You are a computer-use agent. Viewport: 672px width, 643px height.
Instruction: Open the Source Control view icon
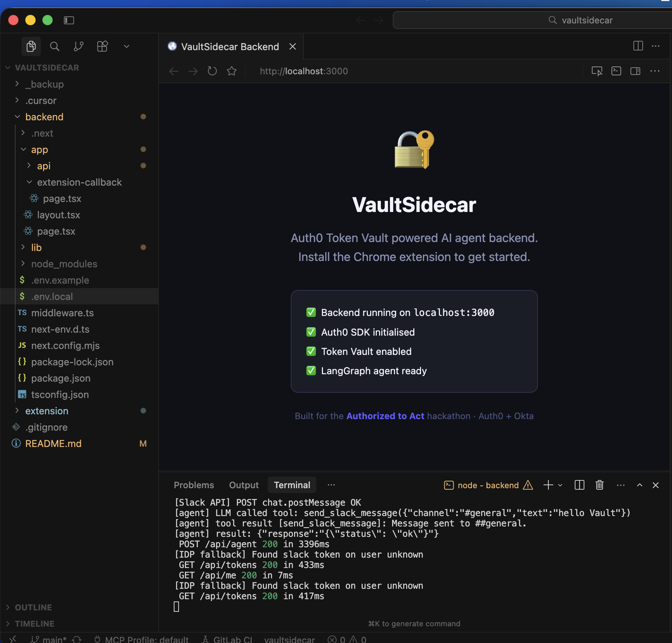(x=79, y=46)
